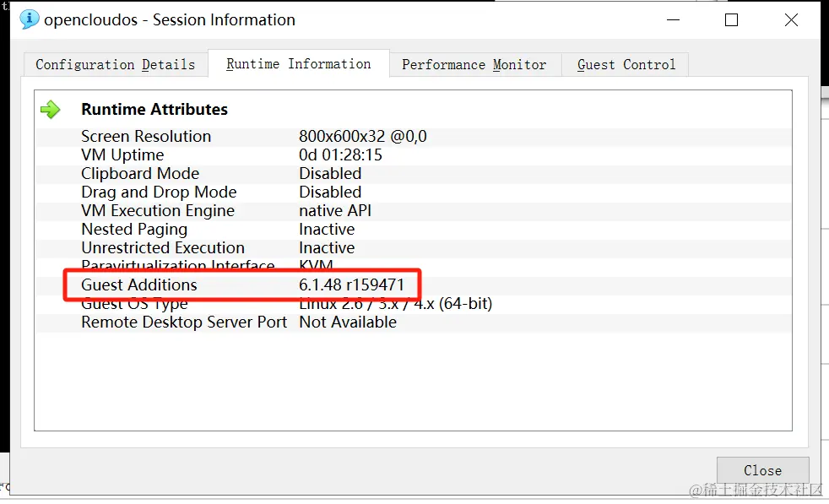Screen dimensions: 829x504
Task: Select the Unrestricted Execution row
Action: click(163, 248)
